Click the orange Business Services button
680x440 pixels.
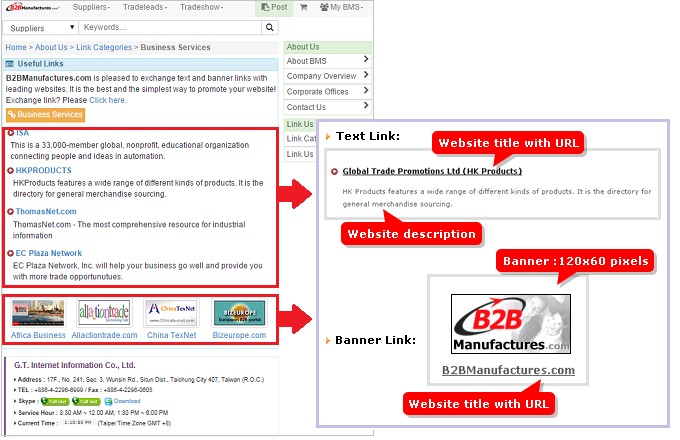46,115
